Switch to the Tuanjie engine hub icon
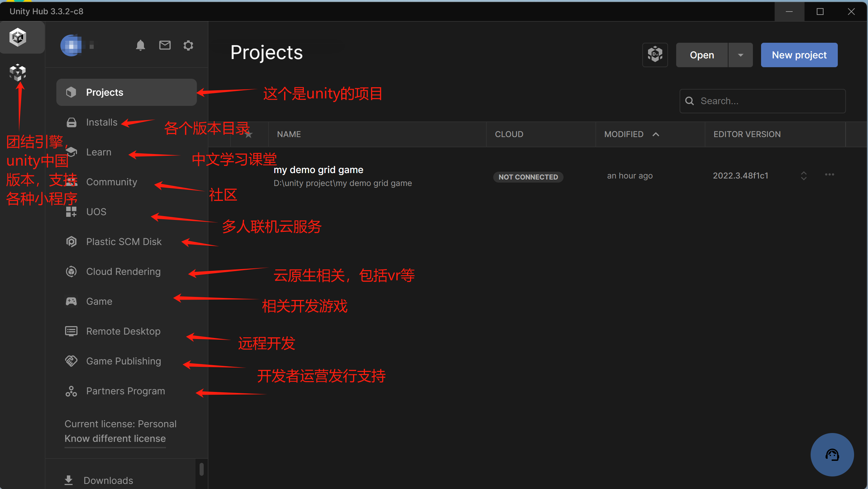This screenshot has width=868, height=489. 18,72
